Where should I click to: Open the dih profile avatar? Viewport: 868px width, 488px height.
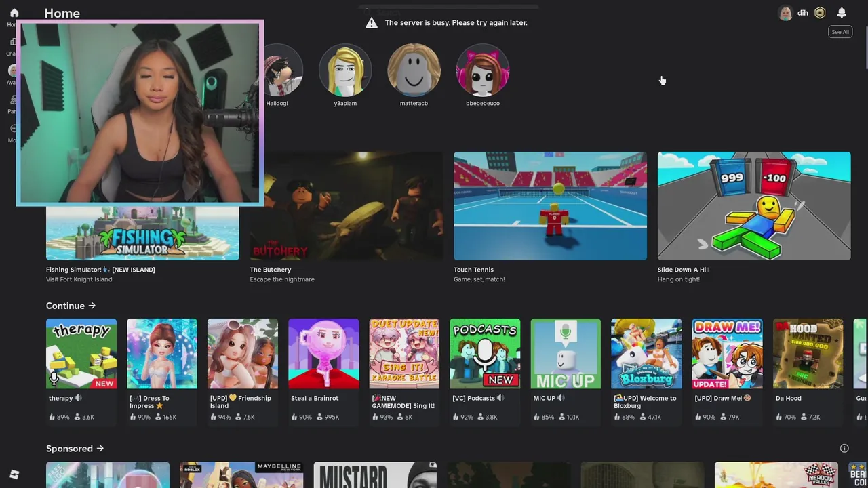[785, 13]
